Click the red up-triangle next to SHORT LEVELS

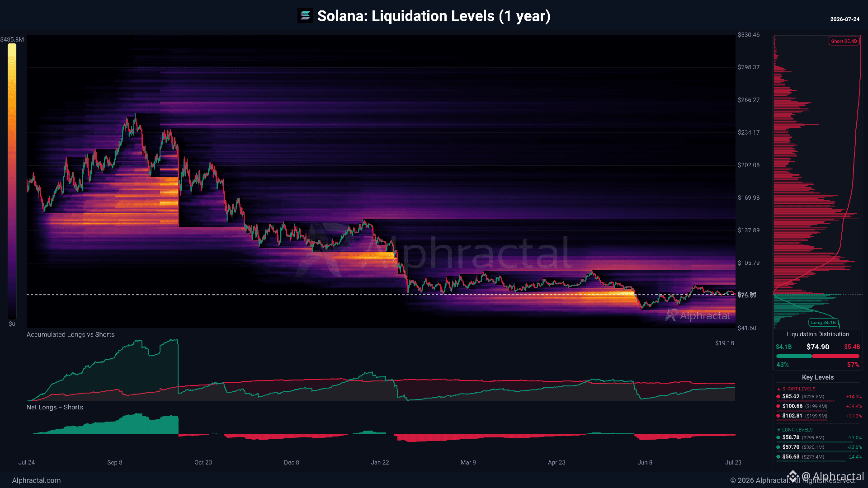[x=778, y=389]
